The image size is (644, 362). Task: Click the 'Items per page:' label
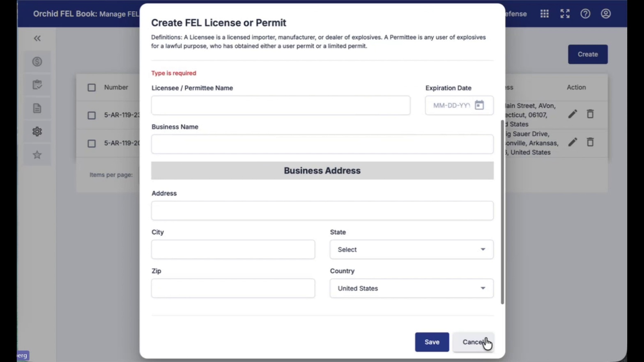click(111, 175)
